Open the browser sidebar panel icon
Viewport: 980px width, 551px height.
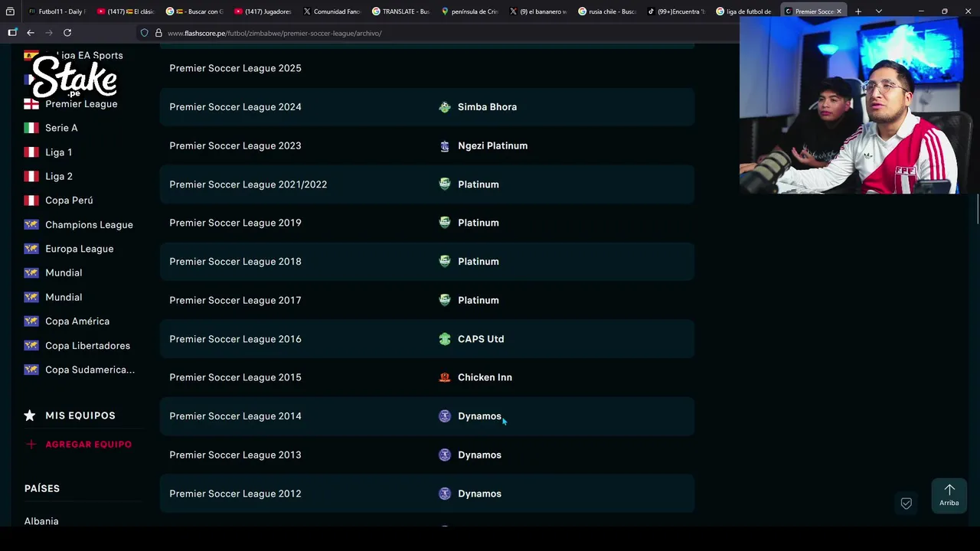click(x=12, y=33)
